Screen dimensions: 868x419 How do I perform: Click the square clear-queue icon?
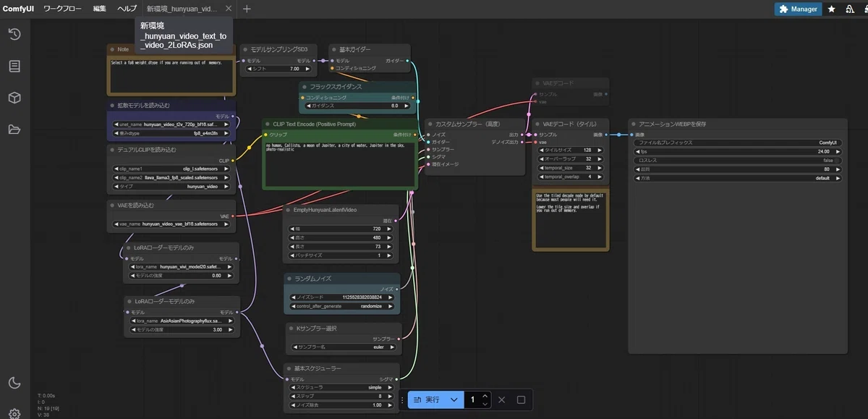pyautogui.click(x=521, y=399)
